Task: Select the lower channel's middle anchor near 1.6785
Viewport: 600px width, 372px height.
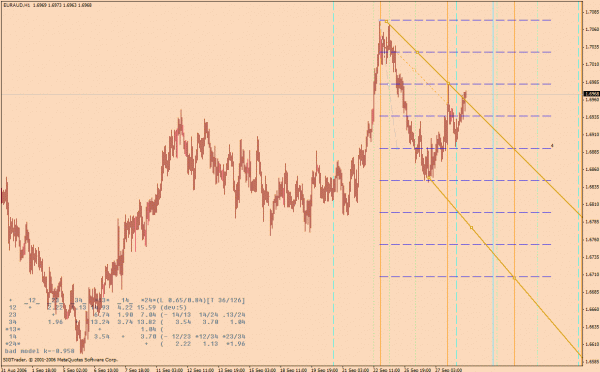Action: coord(471,228)
